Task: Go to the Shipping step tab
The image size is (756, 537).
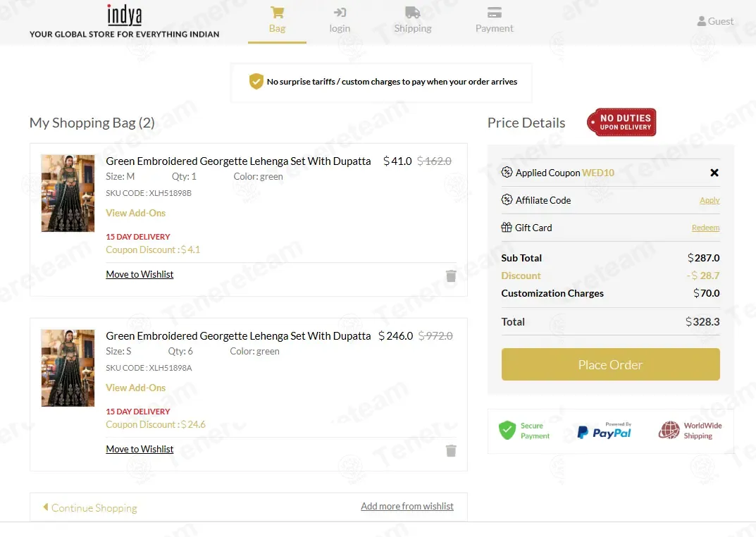Action: 413,22
